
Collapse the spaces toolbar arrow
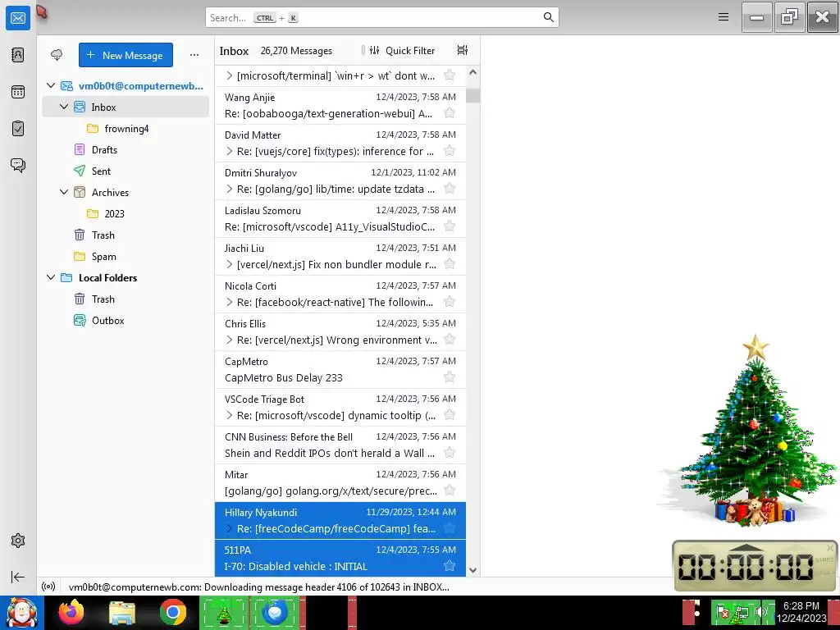[18, 577]
